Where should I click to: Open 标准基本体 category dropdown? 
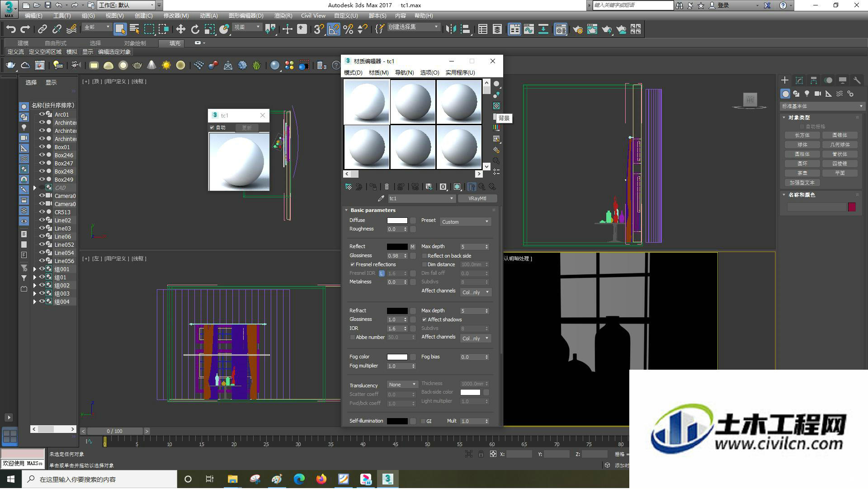[x=822, y=106]
